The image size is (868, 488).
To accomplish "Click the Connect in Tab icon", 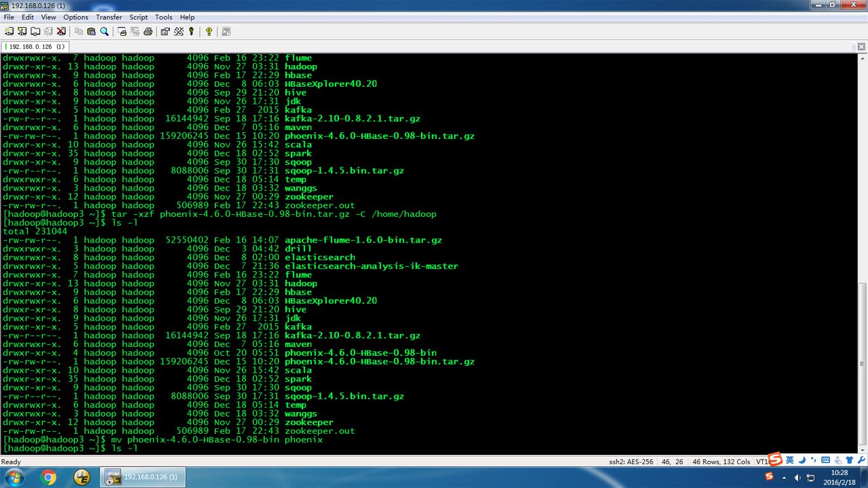I will tap(35, 31).
